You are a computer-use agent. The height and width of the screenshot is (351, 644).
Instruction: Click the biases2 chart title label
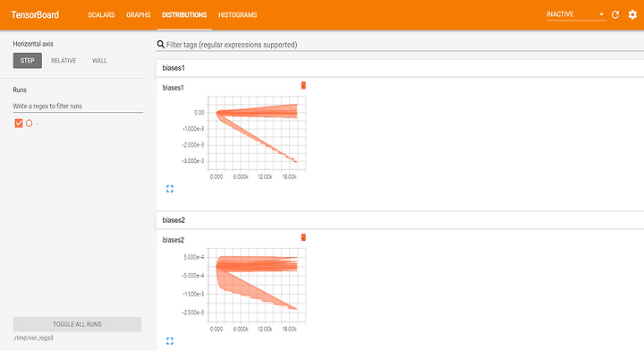point(174,240)
